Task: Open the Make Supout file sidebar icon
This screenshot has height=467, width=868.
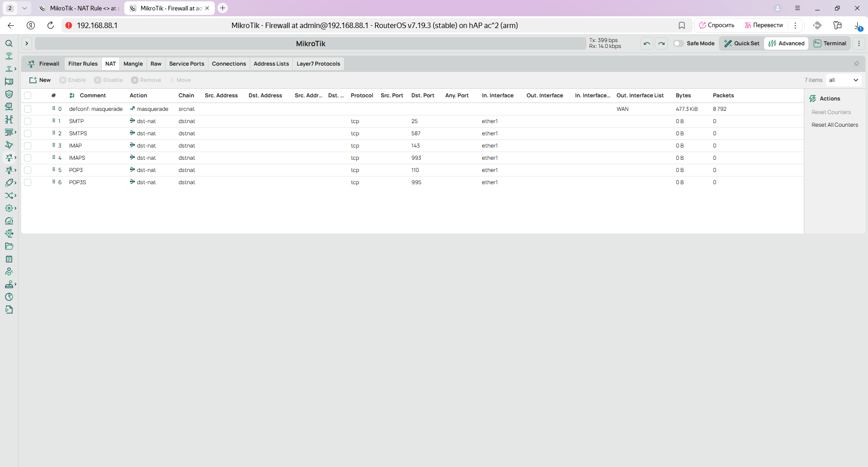Action: [9, 310]
